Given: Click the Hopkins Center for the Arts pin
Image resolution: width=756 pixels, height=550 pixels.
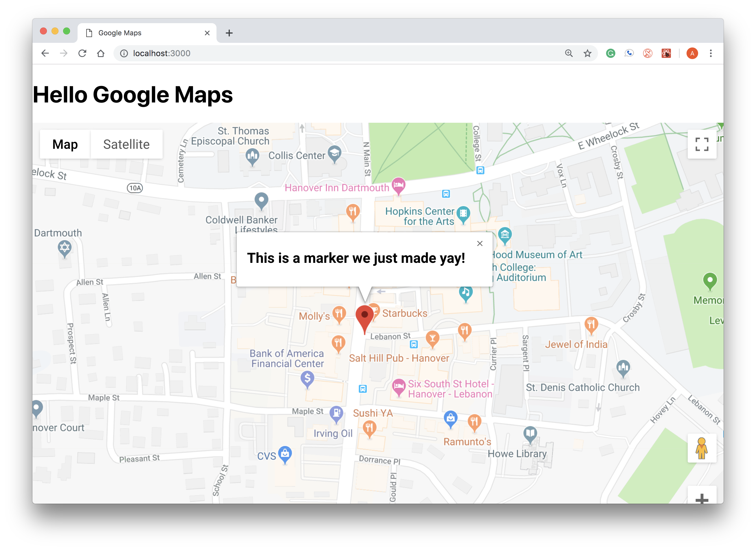Looking at the screenshot, I should point(463,213).
